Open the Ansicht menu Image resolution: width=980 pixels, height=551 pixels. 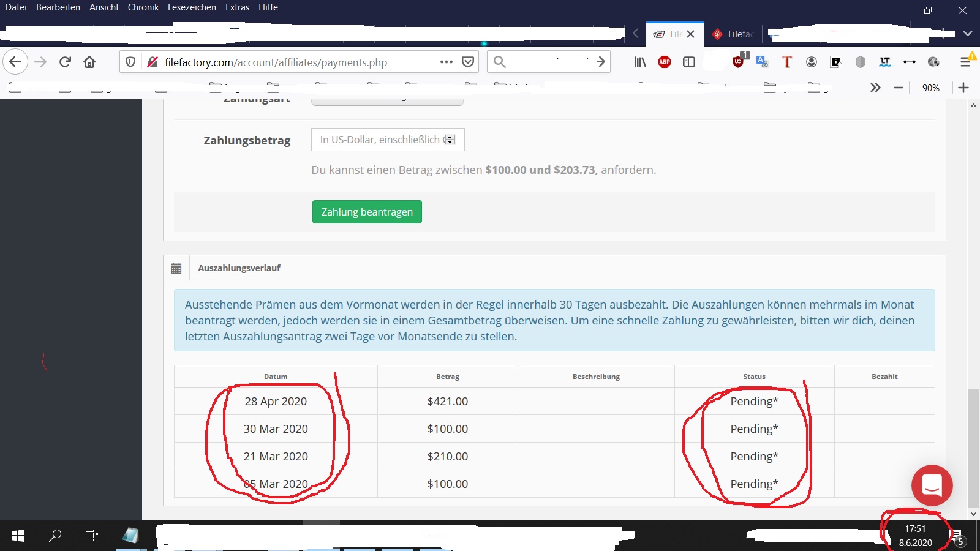104,7
